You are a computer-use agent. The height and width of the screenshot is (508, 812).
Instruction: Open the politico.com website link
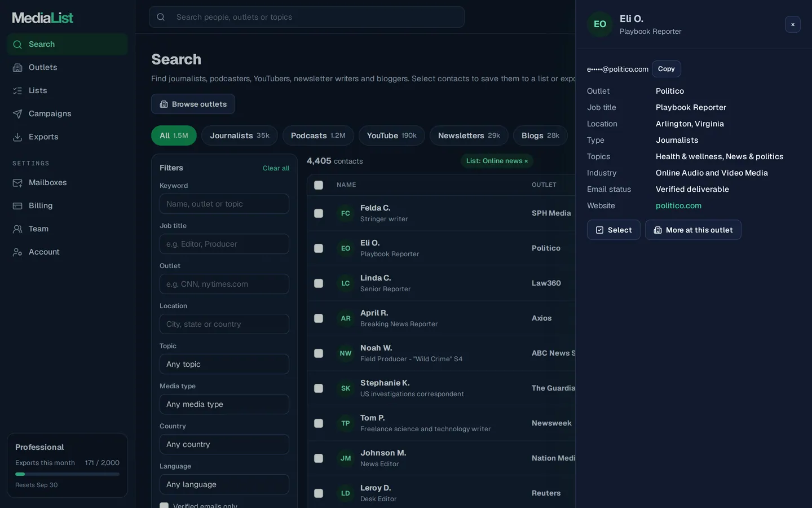tap(678, 205)
